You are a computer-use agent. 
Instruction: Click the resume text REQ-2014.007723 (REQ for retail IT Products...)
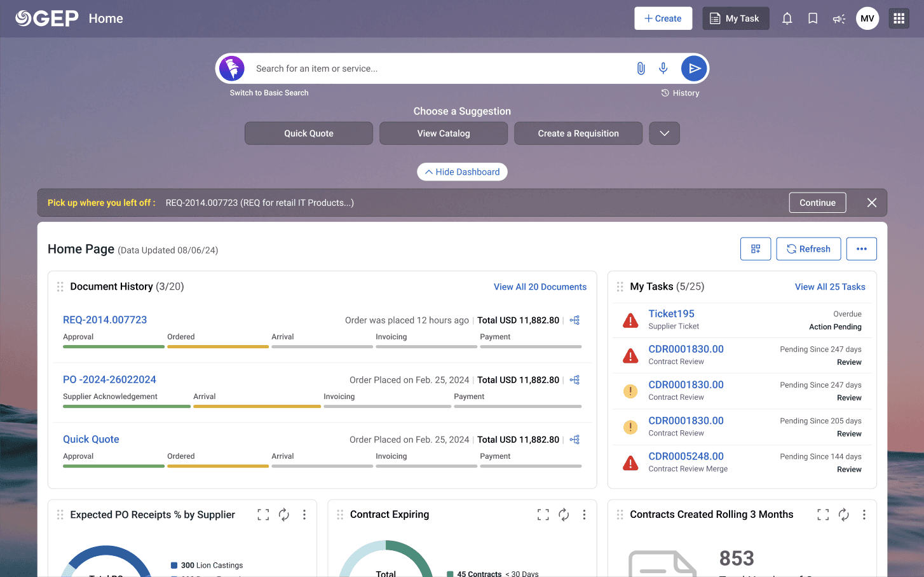click(260, 203)
